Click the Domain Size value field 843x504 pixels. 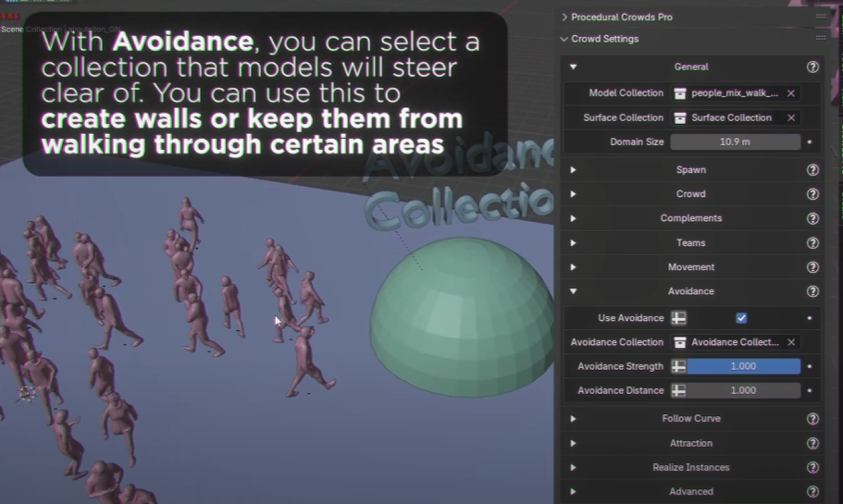point(735,142)
